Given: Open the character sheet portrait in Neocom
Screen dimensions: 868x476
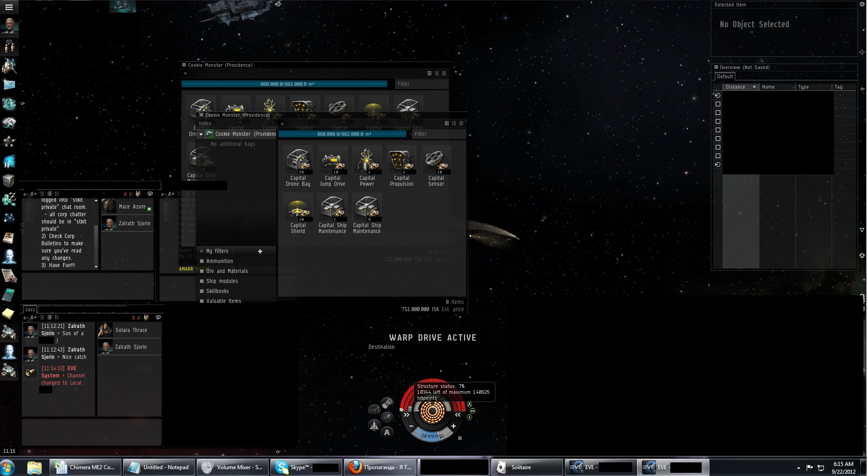Looking at the screenshot, I should pos(9,25).
